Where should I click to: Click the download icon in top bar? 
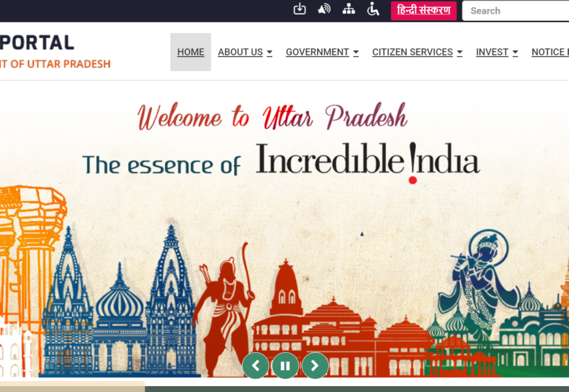pyautogui.click(x=300, y=9)
